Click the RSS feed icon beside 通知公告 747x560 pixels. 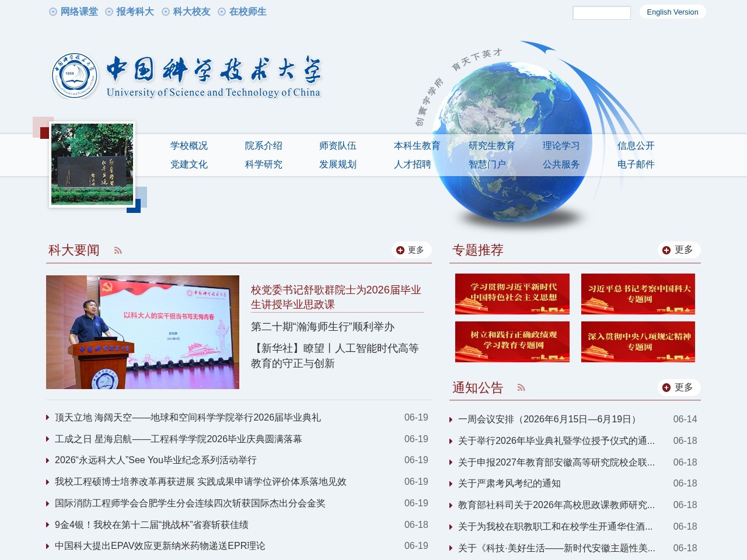pos(521,388)
